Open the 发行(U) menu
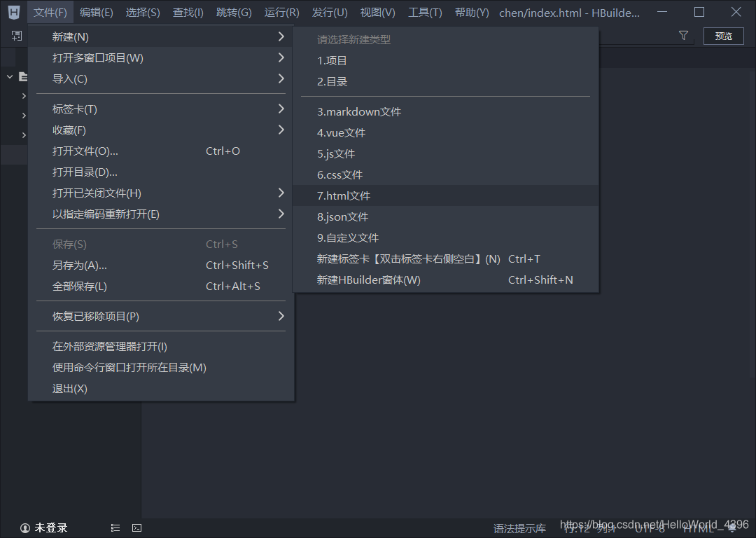The image size is (756, 538). (x=330, y=13)
